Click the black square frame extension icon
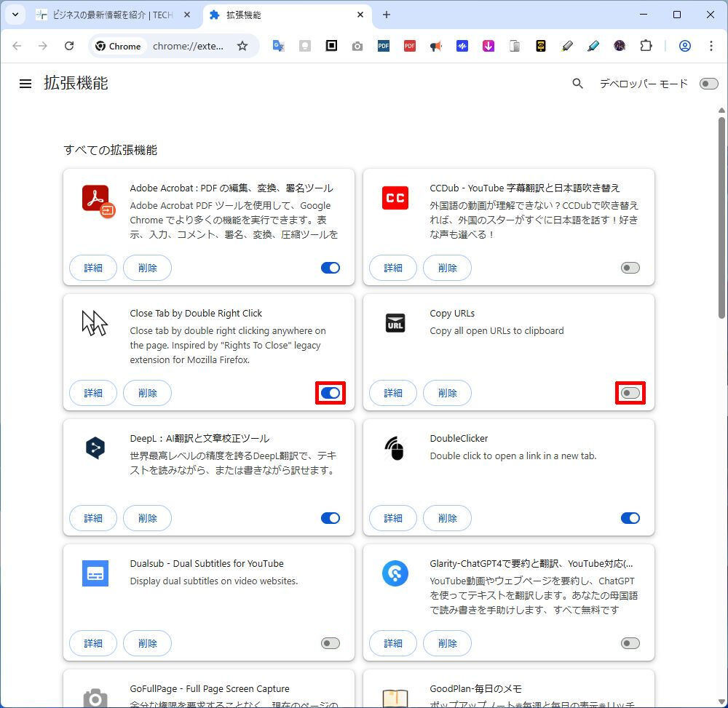The height and width of the screenshot is (708, 728). click(331, 45)
